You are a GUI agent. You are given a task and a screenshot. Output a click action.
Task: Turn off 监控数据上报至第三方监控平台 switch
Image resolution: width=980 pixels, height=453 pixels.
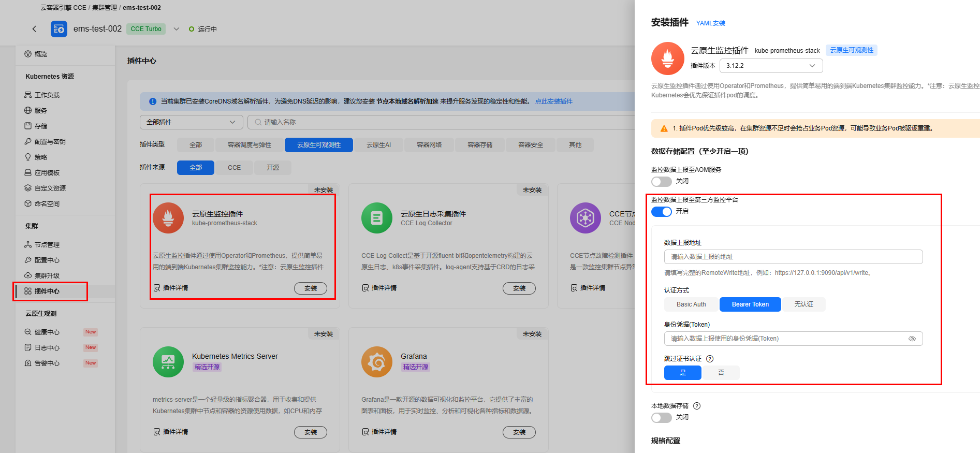pyautogui.click(x=661, y=211)
